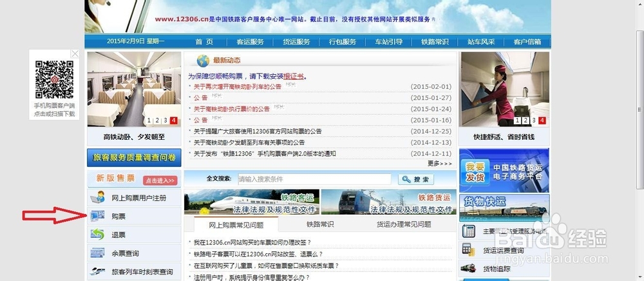This screenshot has height=281, width=644.
Task: Click the locomotive icon for 货物追踪
Action: pyautogui.click(x=468, y=268)
